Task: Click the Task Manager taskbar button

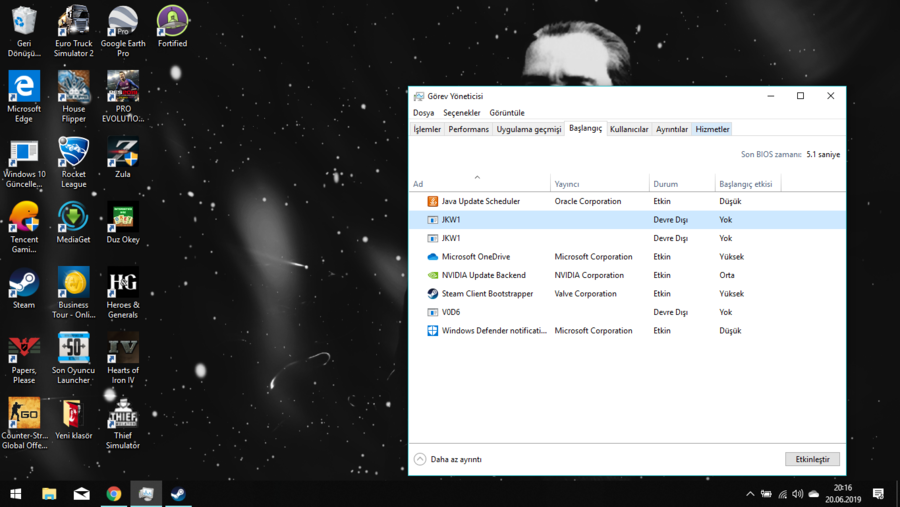Action: pyautogui.click(x=146, y=494)
